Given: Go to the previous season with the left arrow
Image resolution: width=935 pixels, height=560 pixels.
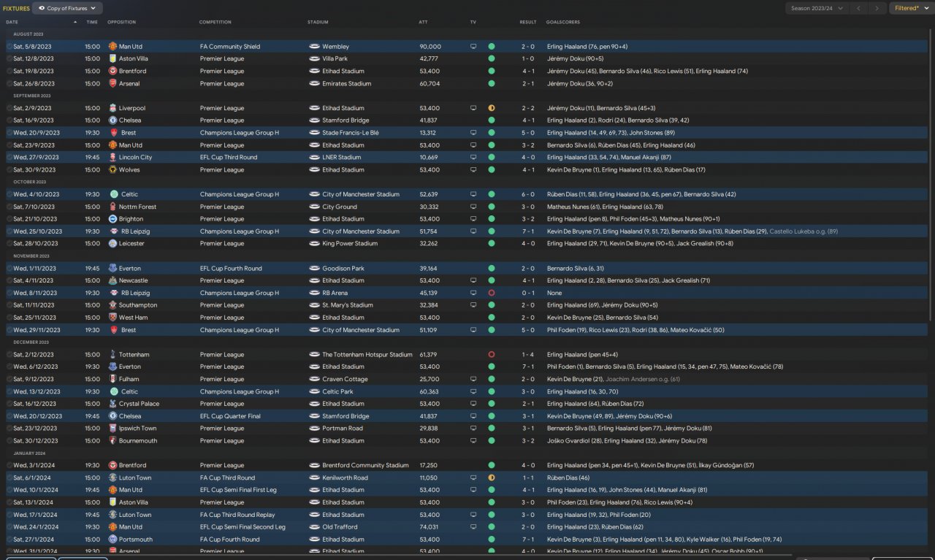Looking at the screenshot, I should [860, 8].
